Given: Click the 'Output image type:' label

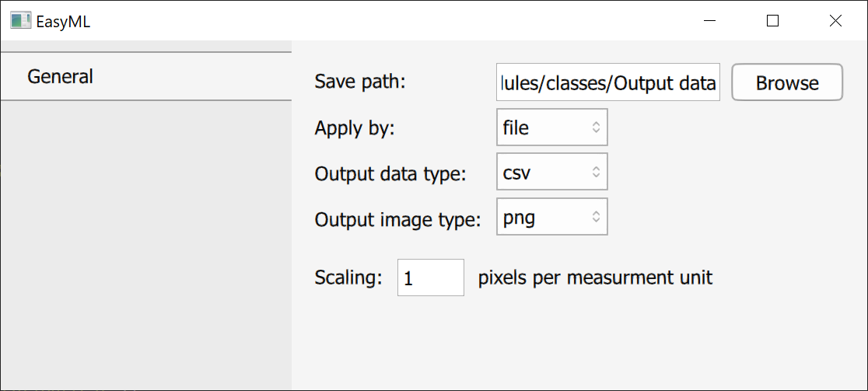Looking at the screenshot, I should [x=398, y=220].
